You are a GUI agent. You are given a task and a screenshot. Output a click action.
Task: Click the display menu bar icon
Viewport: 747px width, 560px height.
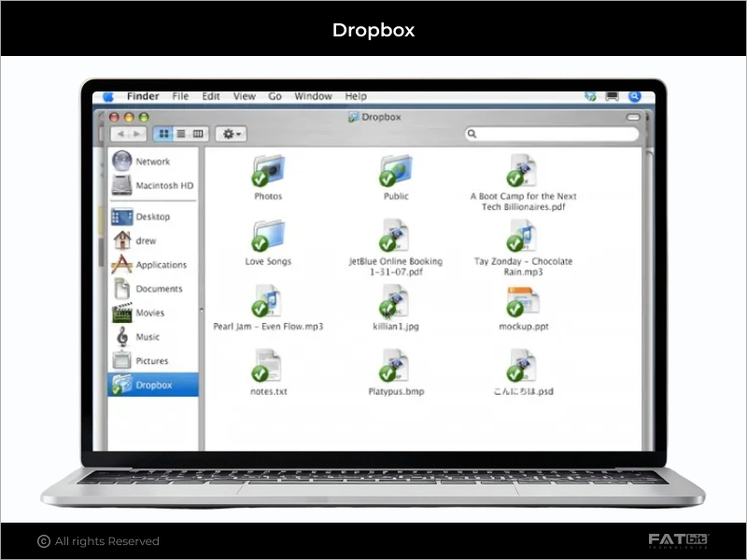[613, 97]
